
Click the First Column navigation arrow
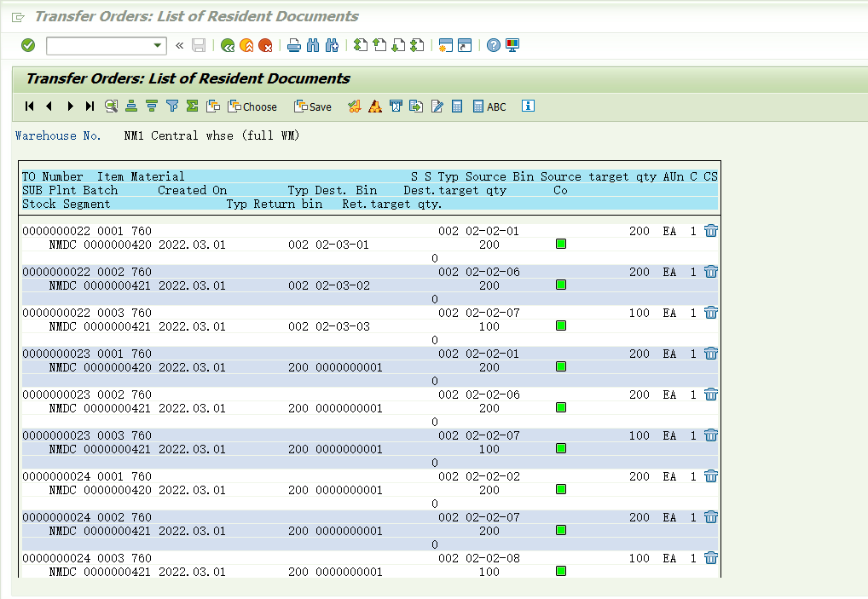point(29,107)
